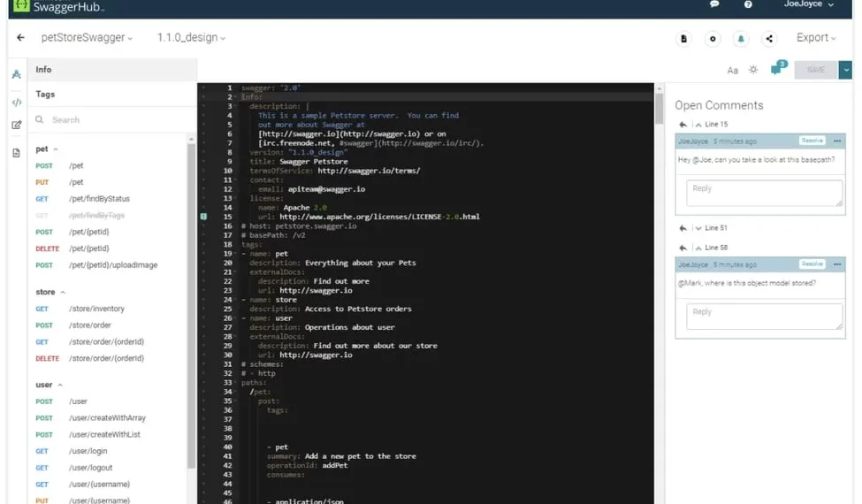Click the reply arrow for Line 58 comment

pyautogui.click(x=683, y=248)
